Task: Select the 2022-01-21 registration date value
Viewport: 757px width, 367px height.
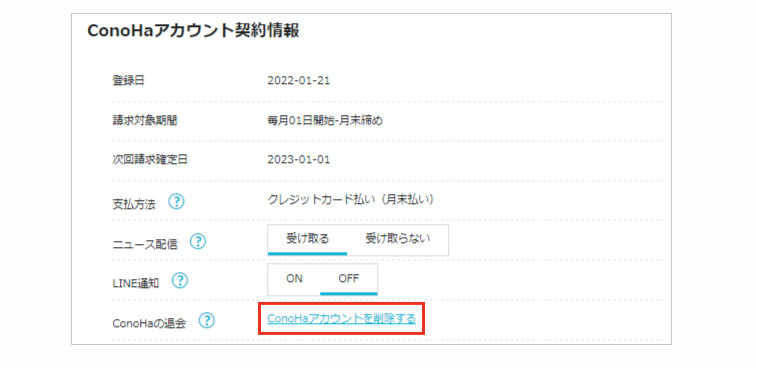Action: point(298,81)
